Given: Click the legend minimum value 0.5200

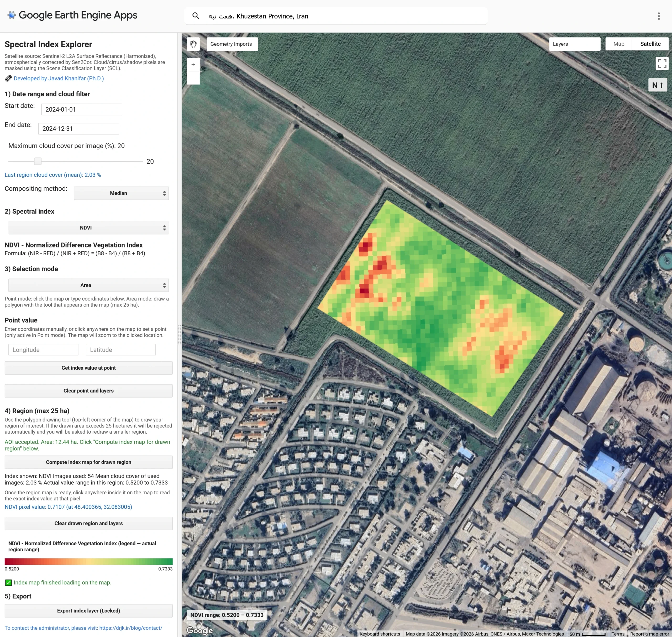Looking at the screenshot, I should (12, 569).
